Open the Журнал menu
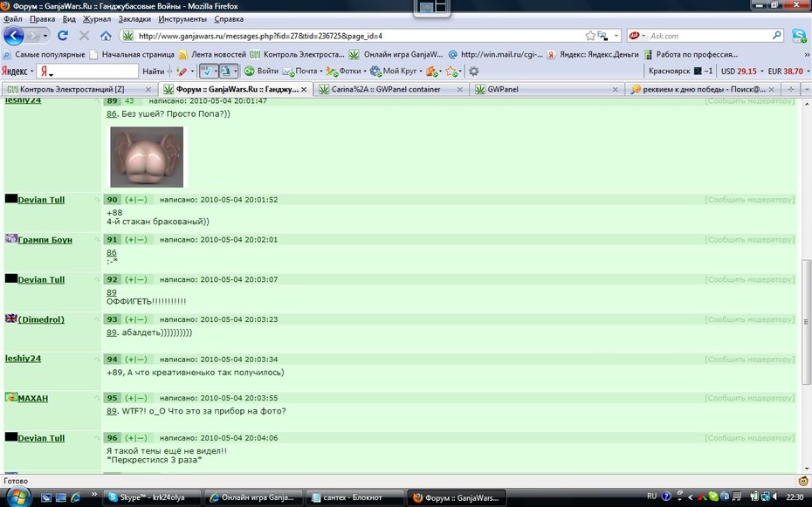The height and width of the screenshot is (507, 812). [x=97, y=19]
